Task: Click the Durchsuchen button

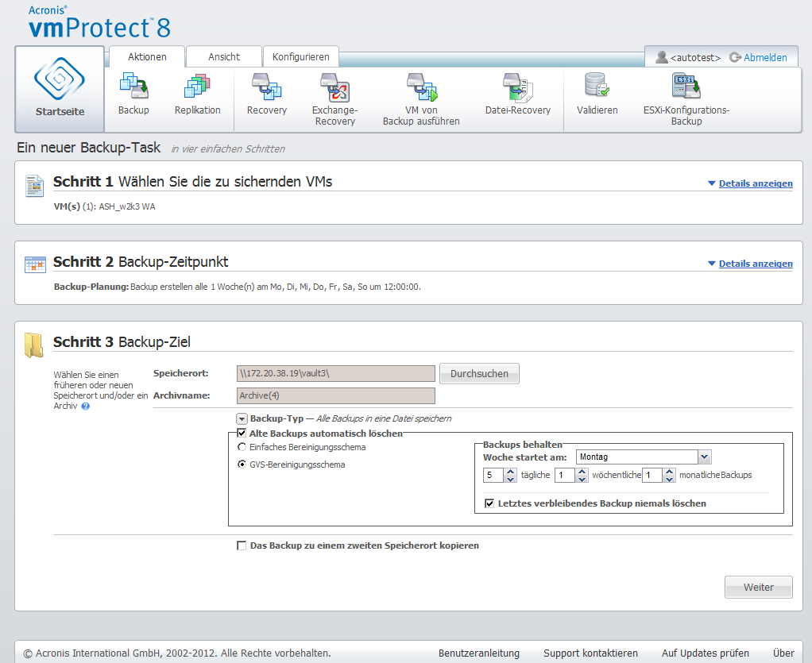Action: click(x=479, y=374)
